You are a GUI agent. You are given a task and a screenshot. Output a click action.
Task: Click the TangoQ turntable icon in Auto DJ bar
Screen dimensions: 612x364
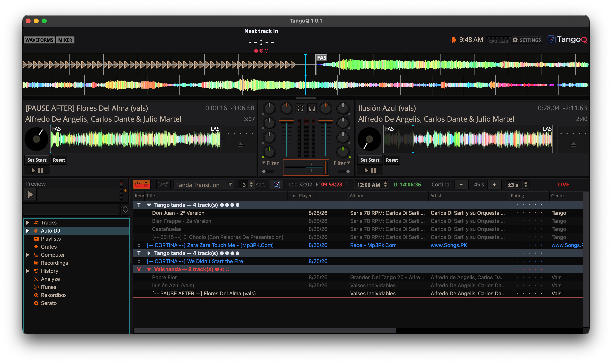pos(276,184)
